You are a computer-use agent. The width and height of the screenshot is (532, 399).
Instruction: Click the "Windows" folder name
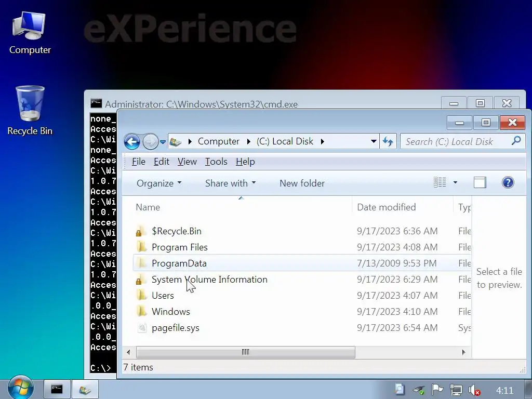[x=170, y=312]
